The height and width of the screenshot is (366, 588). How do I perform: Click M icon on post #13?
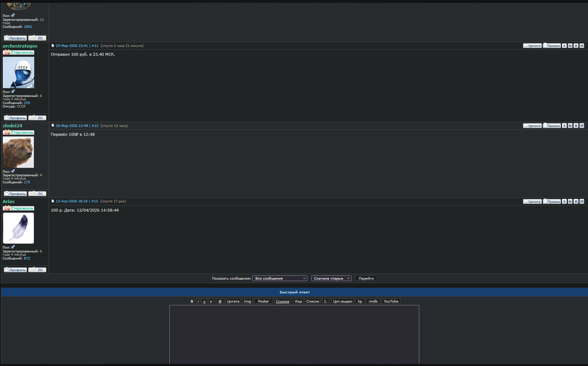582,202
